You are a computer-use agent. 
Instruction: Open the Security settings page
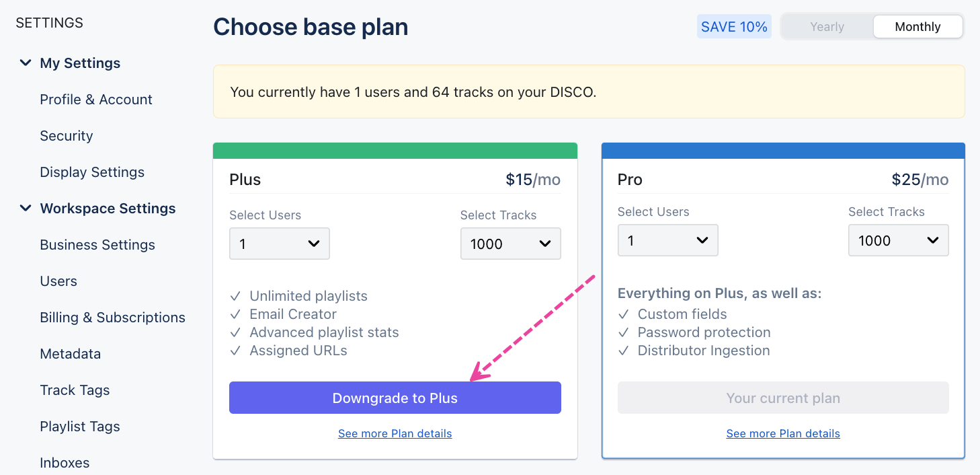click(x=67, y=136)
